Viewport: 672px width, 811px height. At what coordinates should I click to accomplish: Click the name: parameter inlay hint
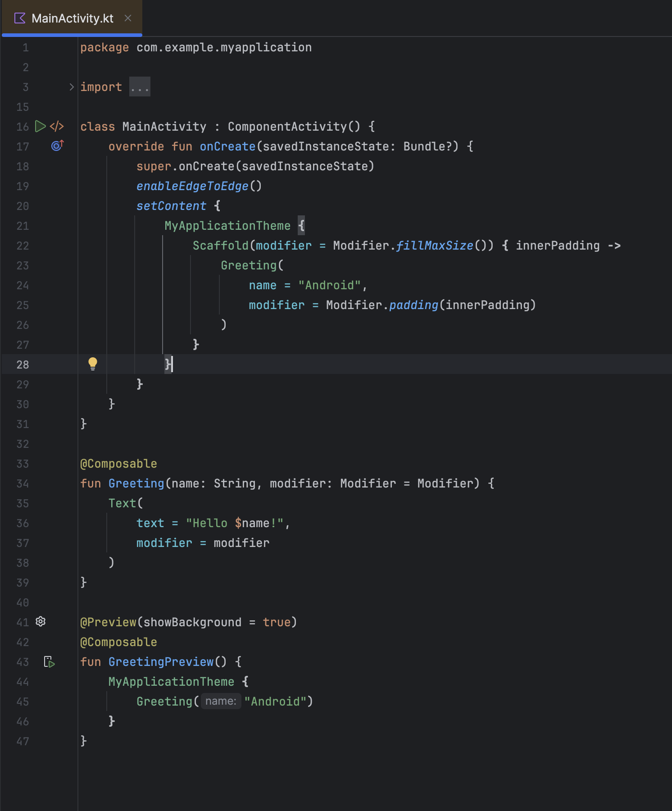pyautogui.click(x=221, y=701)
